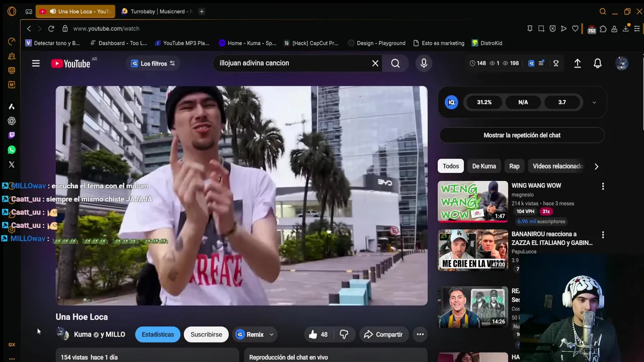644x362 pixels.
Task: Expand the vidIQ score panel chevron
Action: pos(594,102)
